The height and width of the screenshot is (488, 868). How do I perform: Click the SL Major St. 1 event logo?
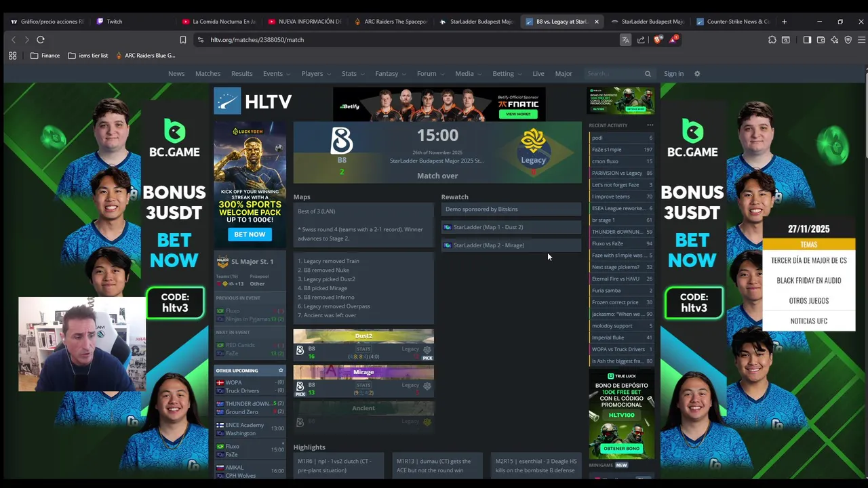pos(222,262)
